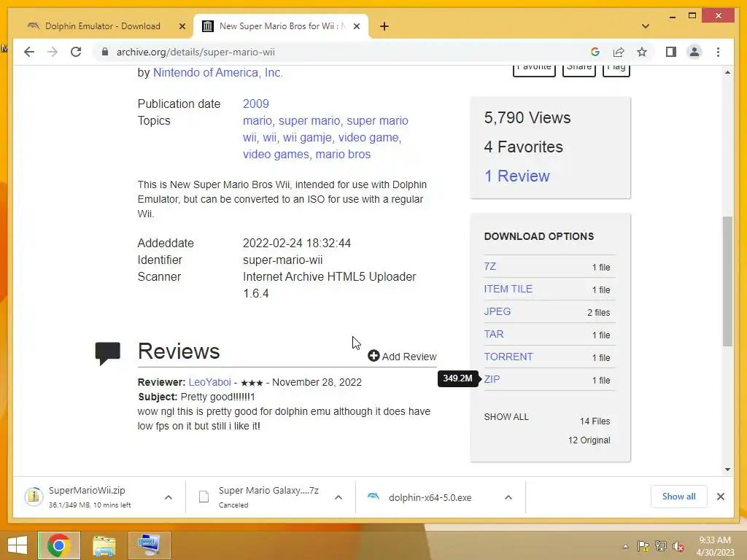
Task: Click the page vertical scrollbar thumb
Action: pyautogui.click(x=727, y=281)
